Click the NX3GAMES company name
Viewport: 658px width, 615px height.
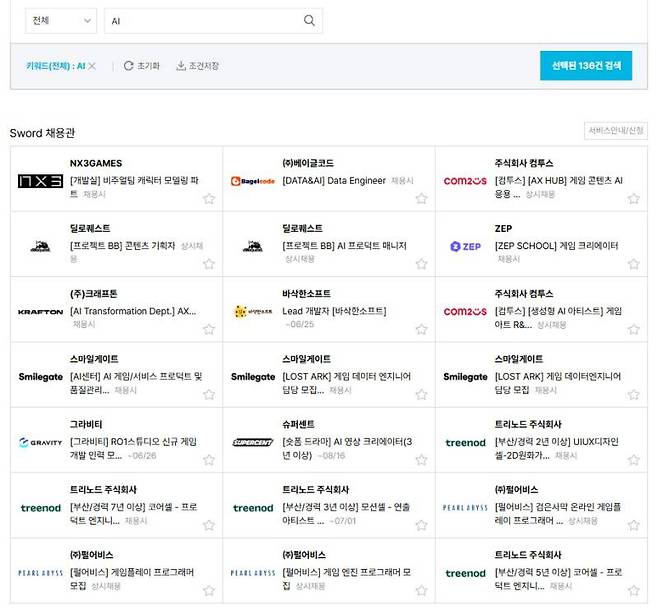click(96, 163)
